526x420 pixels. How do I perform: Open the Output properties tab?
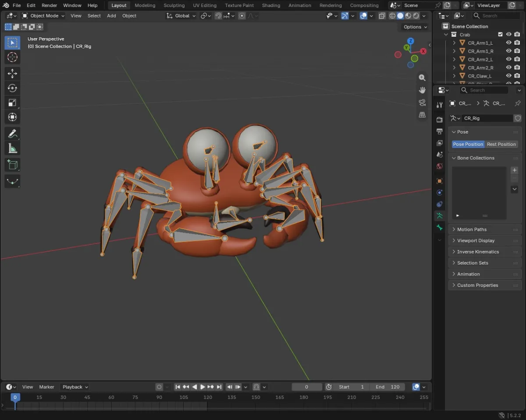440,131
